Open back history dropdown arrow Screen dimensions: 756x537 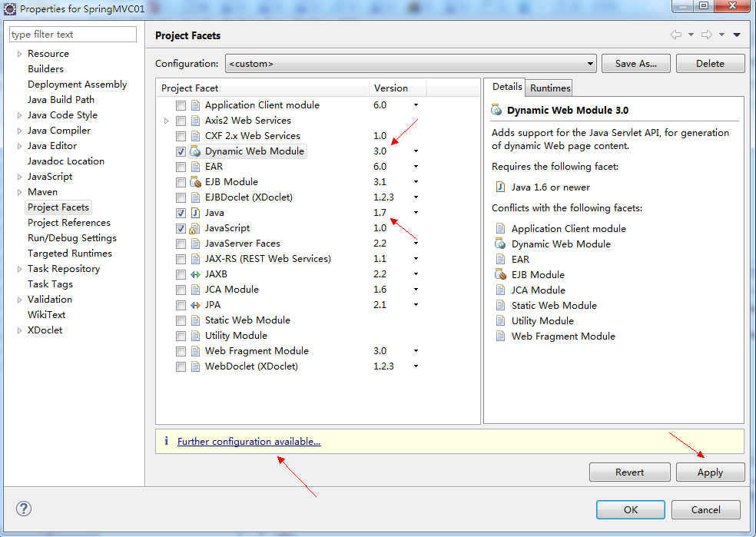691,35
